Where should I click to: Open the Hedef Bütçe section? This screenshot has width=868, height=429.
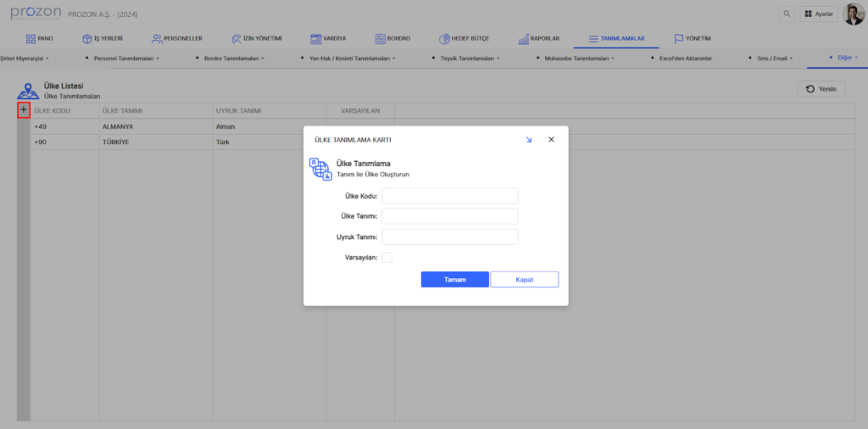[x=465, y=38]
